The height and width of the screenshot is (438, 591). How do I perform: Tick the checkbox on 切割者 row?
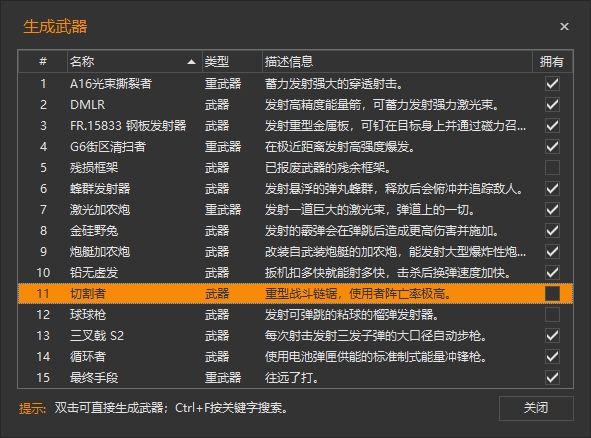tap(552, 294)
